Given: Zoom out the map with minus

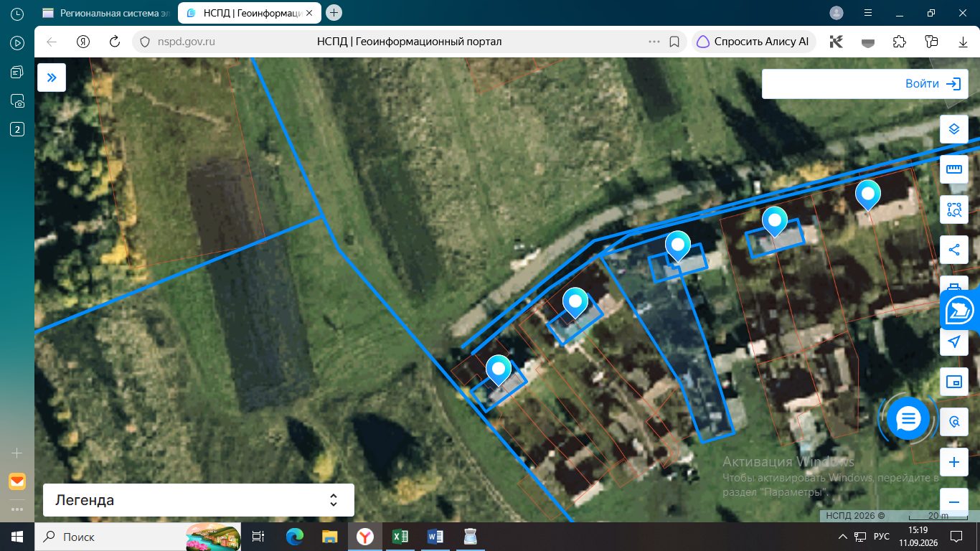Looking at the screenshot, I should coord(953,502).
